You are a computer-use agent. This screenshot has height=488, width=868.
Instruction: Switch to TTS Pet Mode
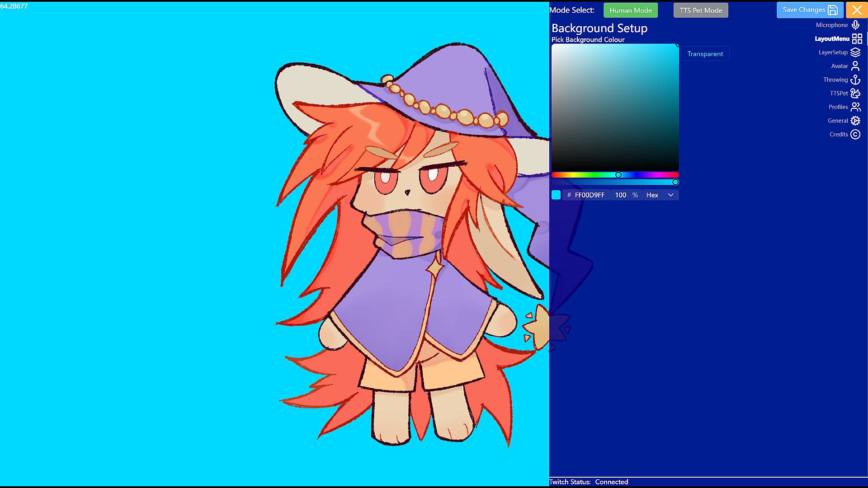(x=700, y=10)
